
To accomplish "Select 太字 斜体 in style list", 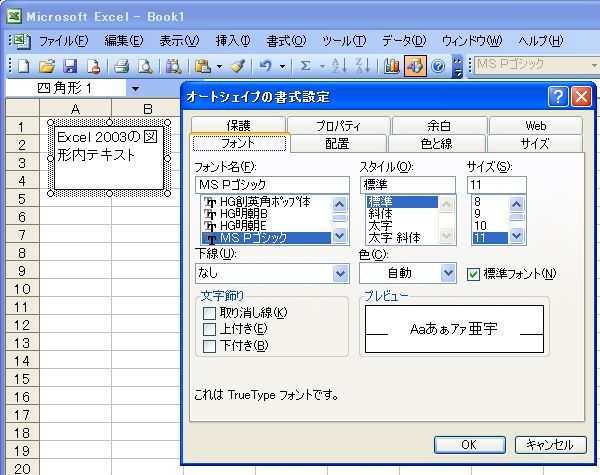I will 402,238.
